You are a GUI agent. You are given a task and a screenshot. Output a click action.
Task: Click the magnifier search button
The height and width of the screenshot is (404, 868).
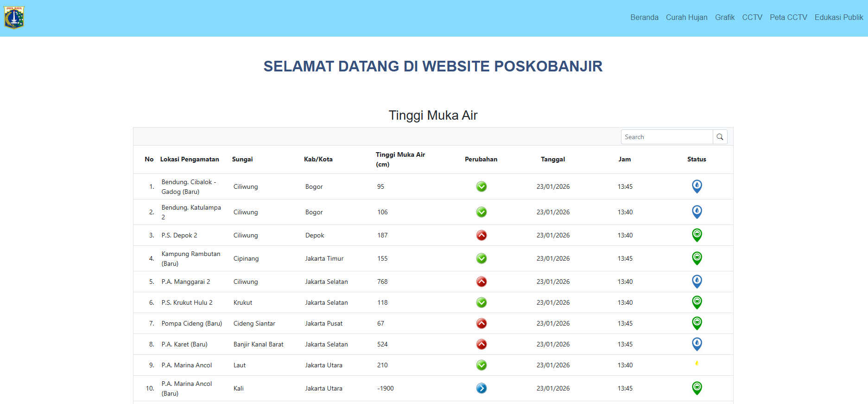click(x=720, y=137)
